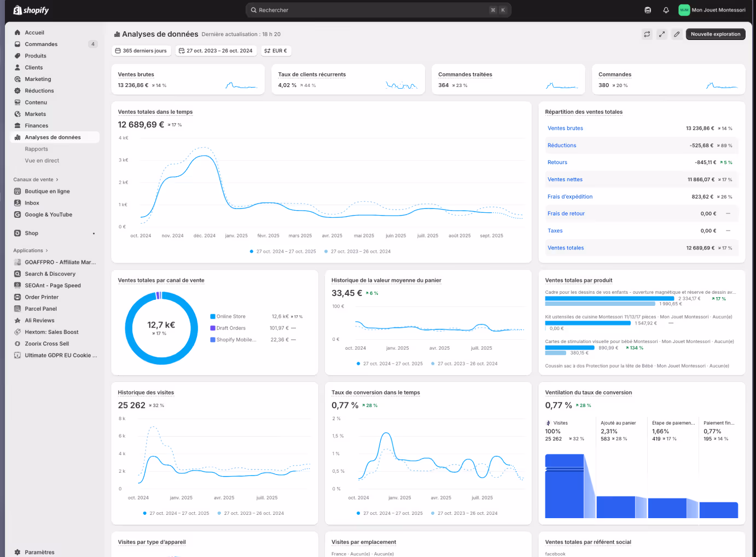
Task: Click the Réductions discount icon
Action: 18,91
